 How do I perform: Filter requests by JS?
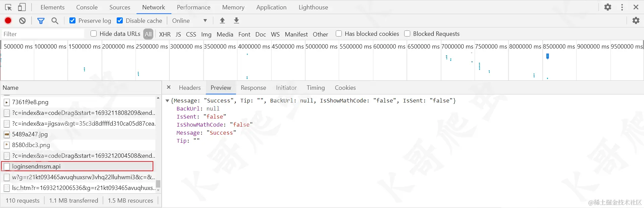click(178, 34)
